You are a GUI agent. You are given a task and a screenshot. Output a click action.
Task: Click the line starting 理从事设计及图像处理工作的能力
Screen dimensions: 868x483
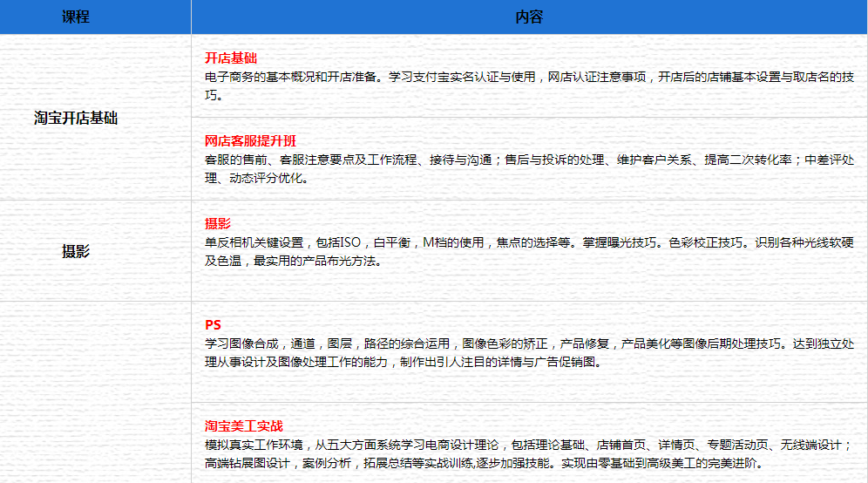pos(403,363)
